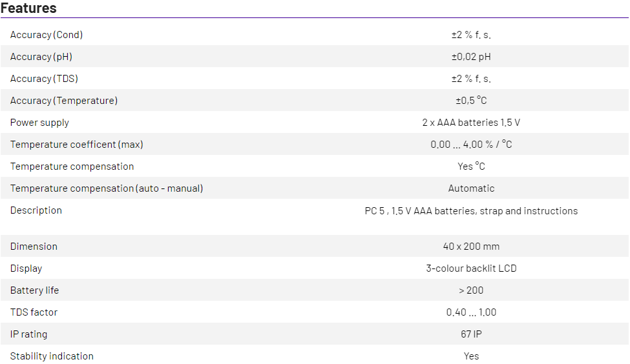Select the 3-colour backlit LCD value
Viewport: 630px width, 364px height.
[471, 268]
